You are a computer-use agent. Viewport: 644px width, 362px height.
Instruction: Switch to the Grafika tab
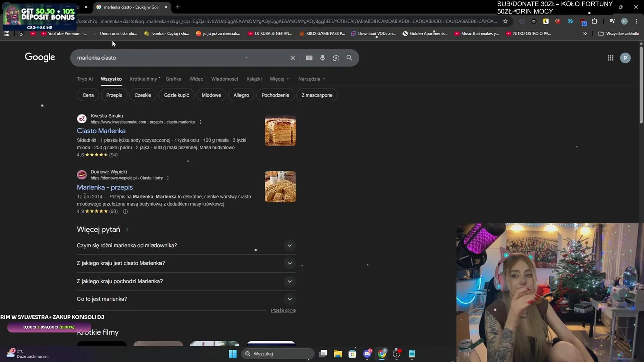[173, 79]
